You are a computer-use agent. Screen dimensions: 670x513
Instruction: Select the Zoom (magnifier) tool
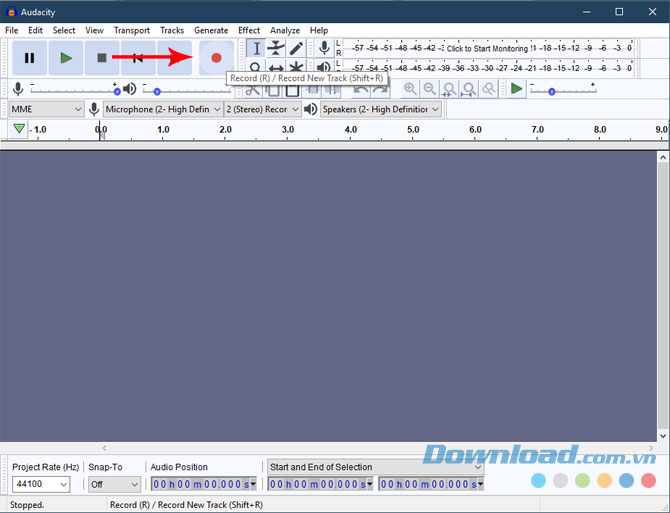[256, 66]
